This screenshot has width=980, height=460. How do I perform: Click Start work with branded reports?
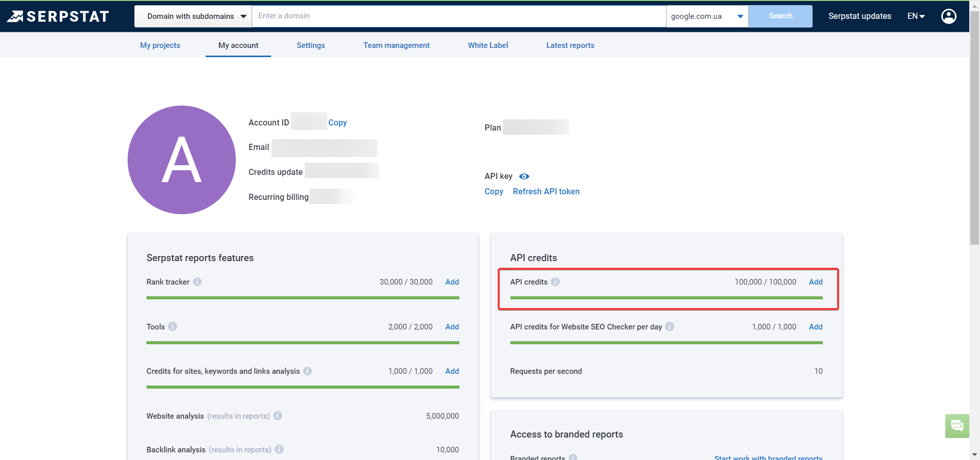point(769,457)
